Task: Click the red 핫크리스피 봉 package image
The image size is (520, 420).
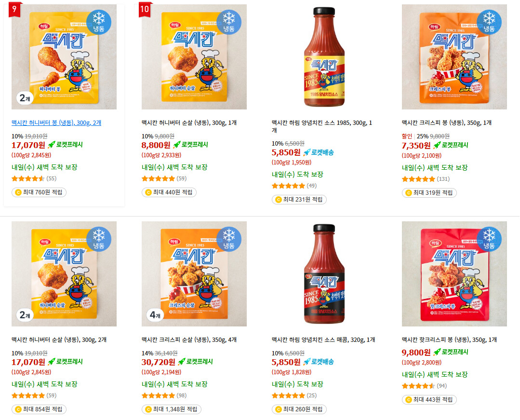Action: (454, 274)
